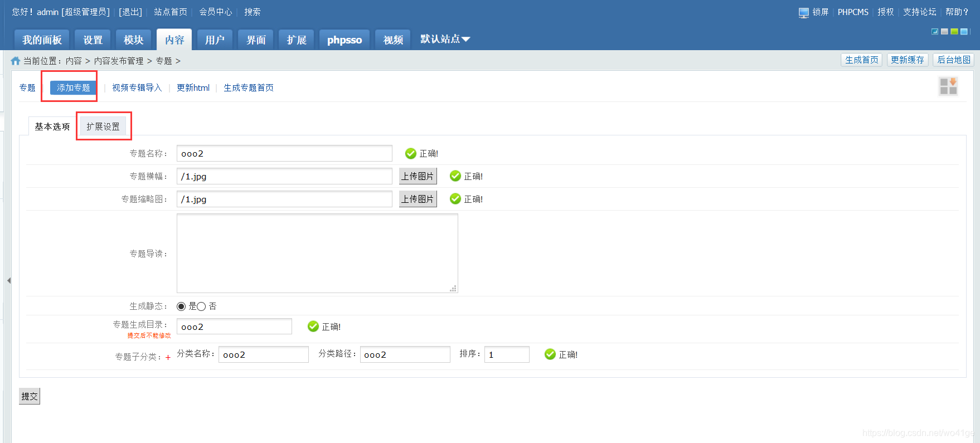Viewport: 980px width, 443px height.
Task: Open 扩展 menu tab
Action: pos(297,40)
